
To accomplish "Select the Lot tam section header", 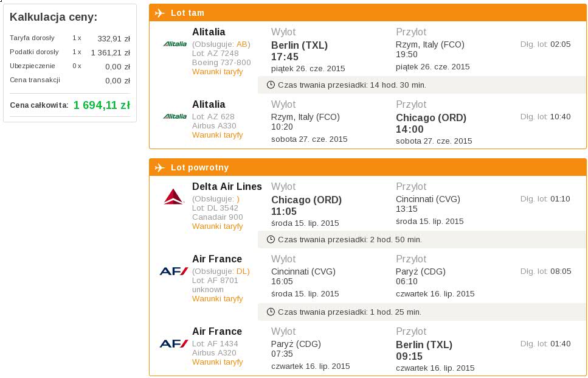I will 367,13.
